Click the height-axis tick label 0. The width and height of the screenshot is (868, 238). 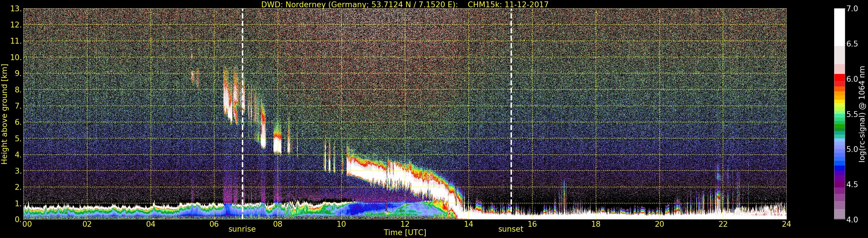click(18, 220)
